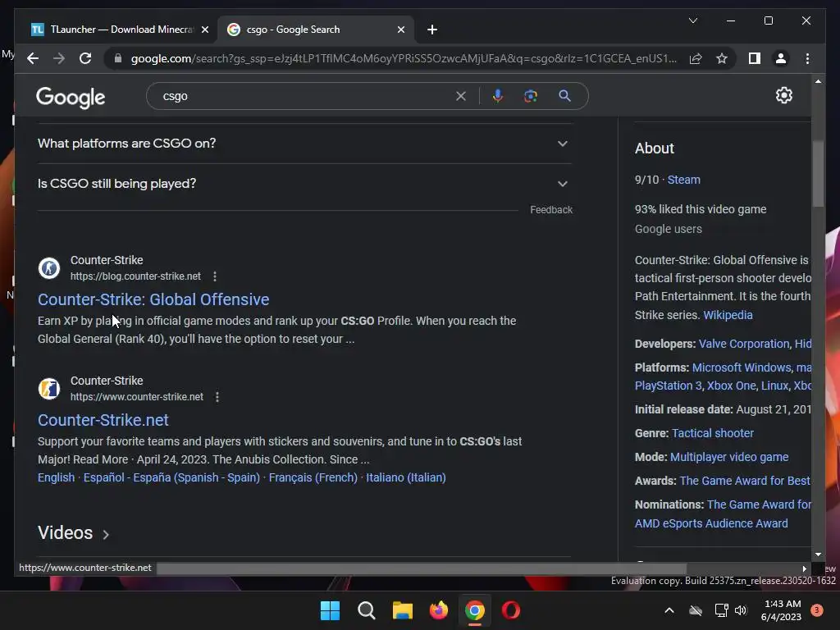This screenshot has height=630, width=840.
Task: Open Chrome side panel
Action: coord(755,58)
